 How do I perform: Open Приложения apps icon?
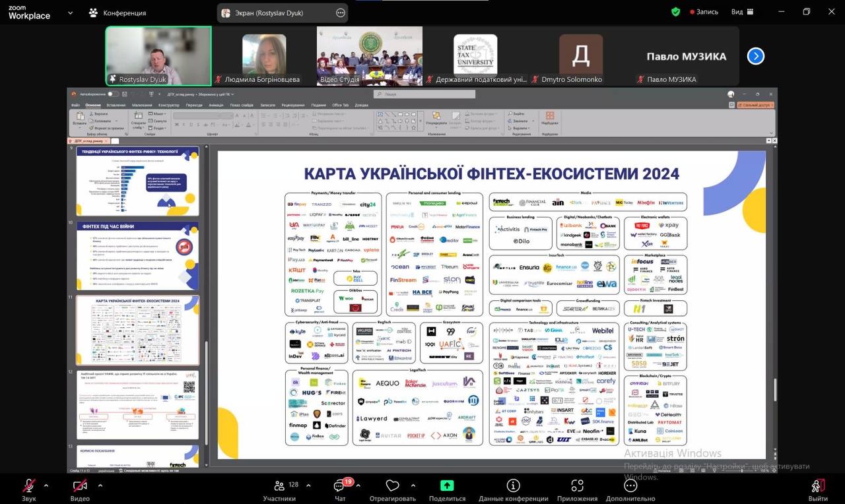577,486
